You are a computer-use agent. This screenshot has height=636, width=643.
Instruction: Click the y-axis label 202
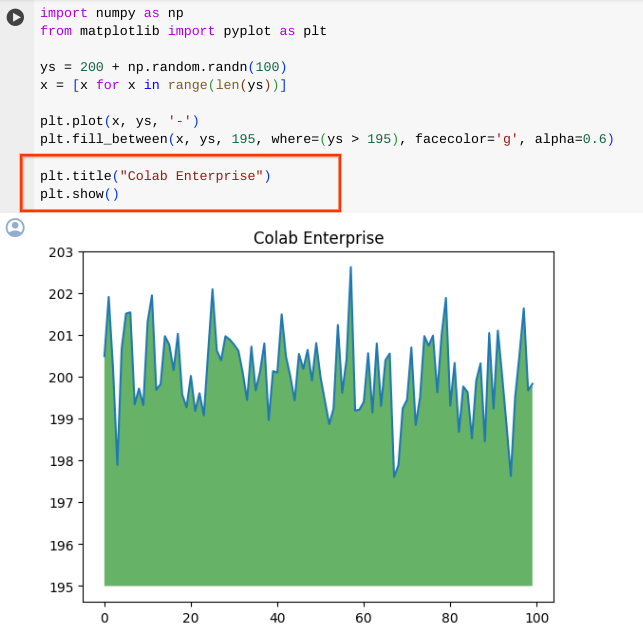pyautogui.click(x=61, y=294)
